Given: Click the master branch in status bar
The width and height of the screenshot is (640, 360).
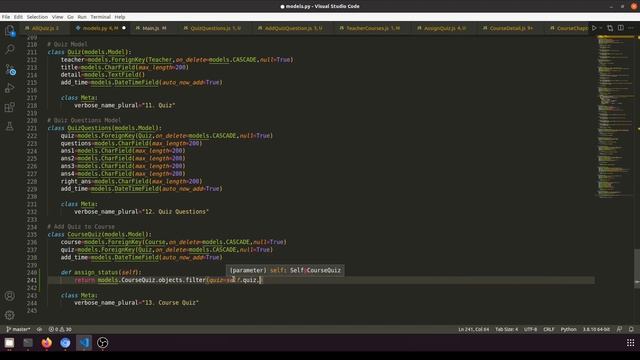Looking at the screenshot, I should (18, 329).
